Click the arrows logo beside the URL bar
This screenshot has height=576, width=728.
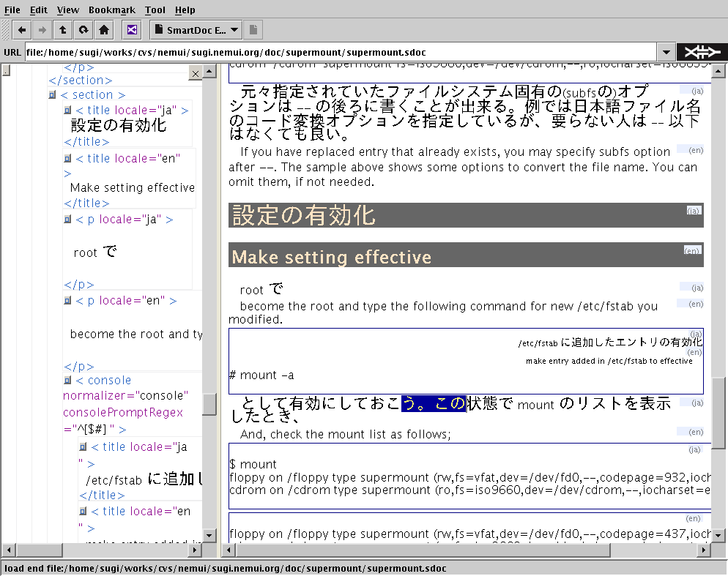702,52
